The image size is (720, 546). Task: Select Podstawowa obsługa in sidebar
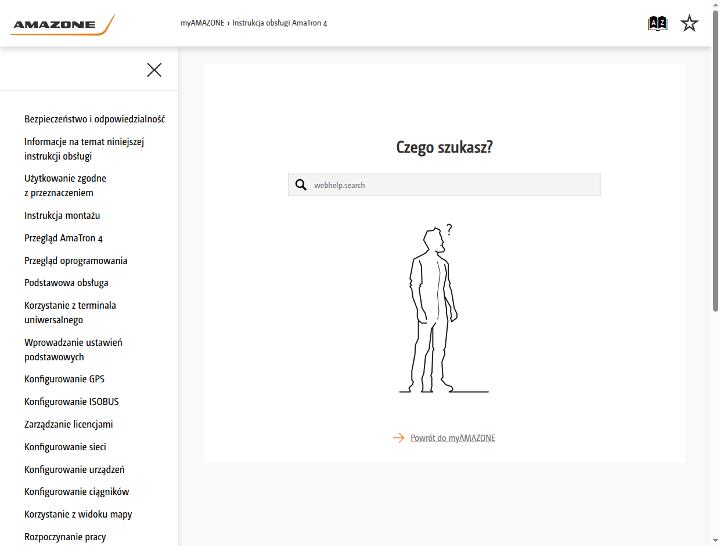pyautogui.click(x=66, y=283)
